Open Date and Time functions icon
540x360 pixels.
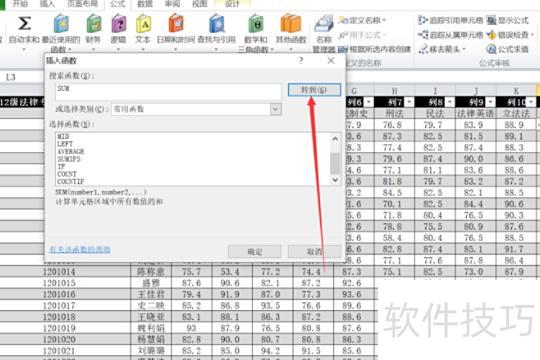(176, 24)
